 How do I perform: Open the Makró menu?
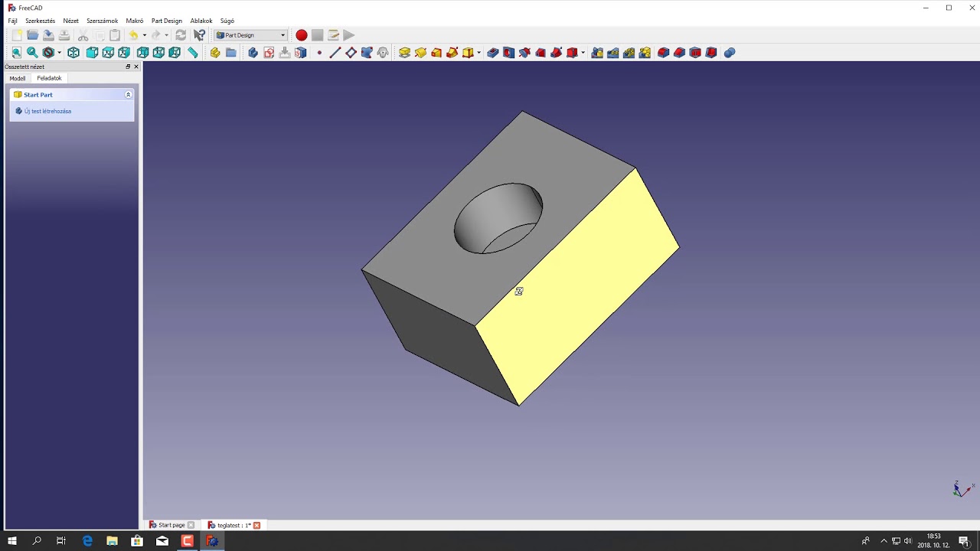(x=135, y=21)
